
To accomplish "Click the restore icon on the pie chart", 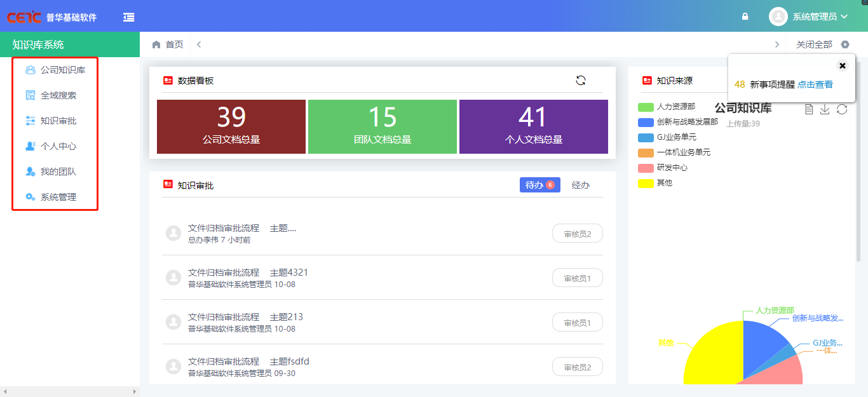I will [842, 110].
